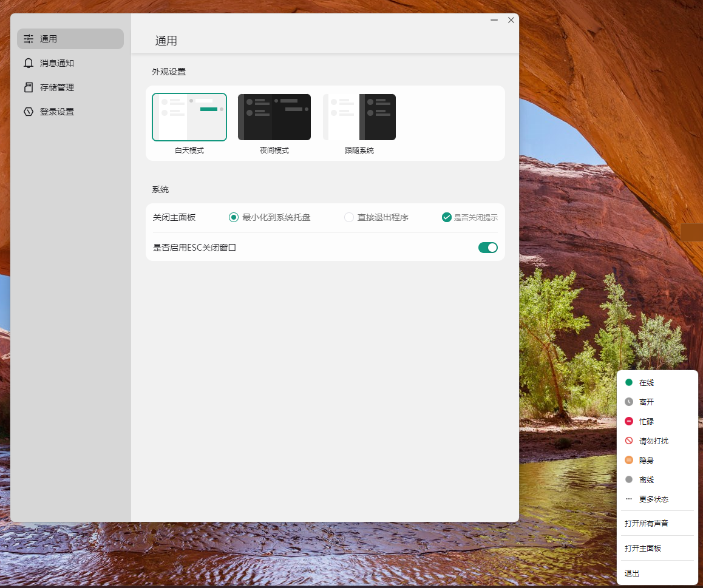Click the 请勿打扰 prohibition icon

pyautogui.click(x=628, y=441)
